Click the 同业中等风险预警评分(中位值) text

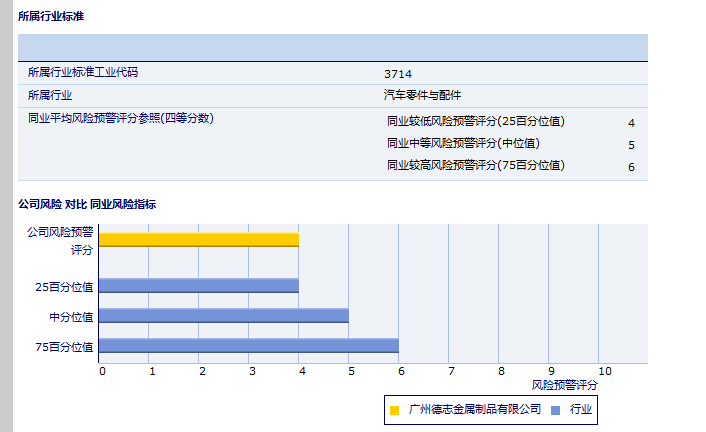coord(462,143)
